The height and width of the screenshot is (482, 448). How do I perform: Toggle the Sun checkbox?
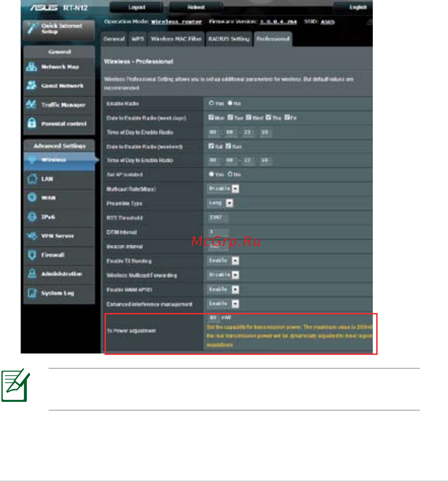click(x=228, y=146)
